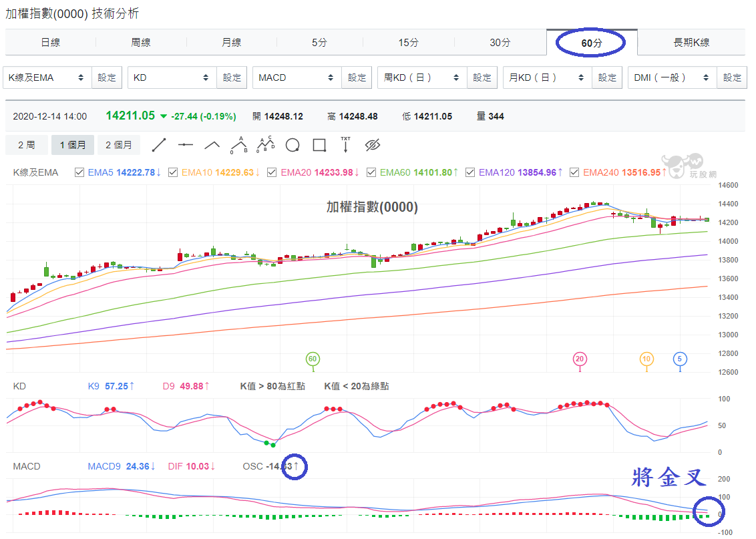Set chart range to 2 個月
Screen dimensions: 756x539
119,145
